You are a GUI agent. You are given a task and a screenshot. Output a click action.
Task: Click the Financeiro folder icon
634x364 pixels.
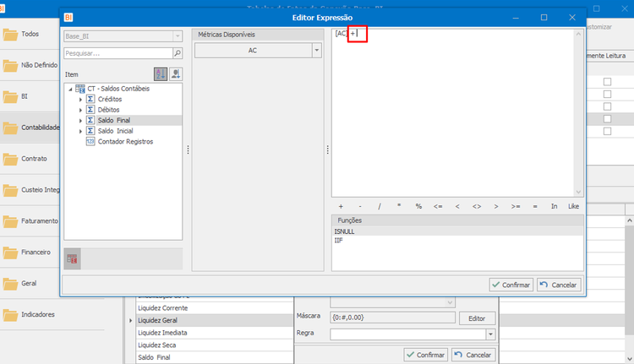pos(10,253)
